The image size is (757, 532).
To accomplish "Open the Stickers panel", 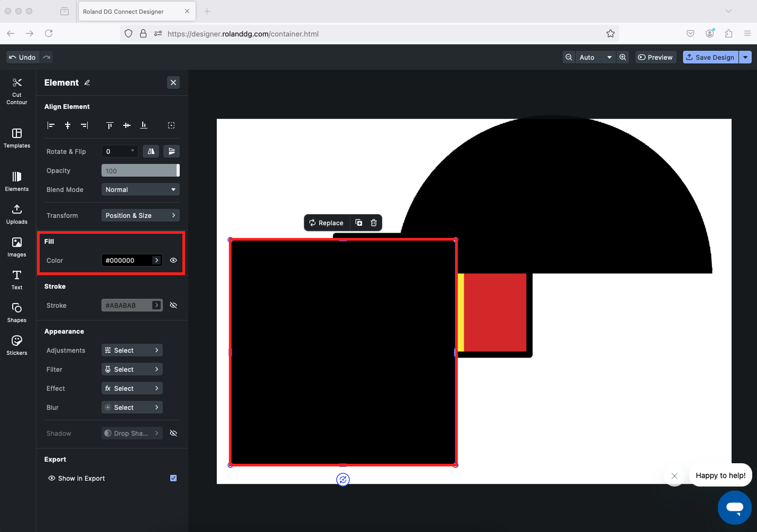I will (x=17, y=345).
